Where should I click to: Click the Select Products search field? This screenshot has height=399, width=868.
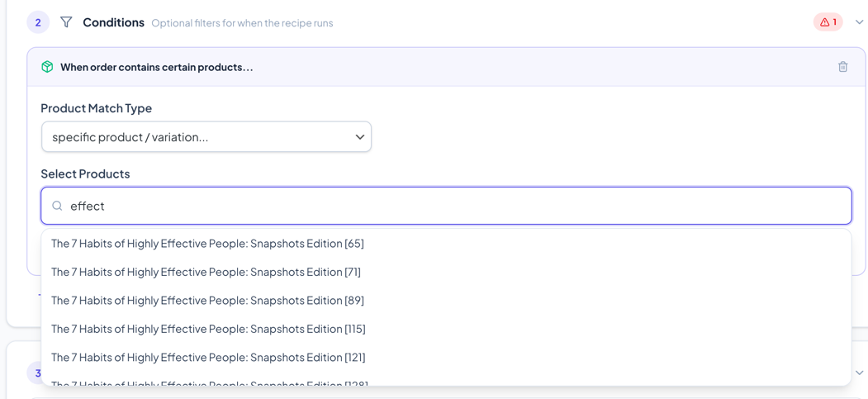point(446,206)
